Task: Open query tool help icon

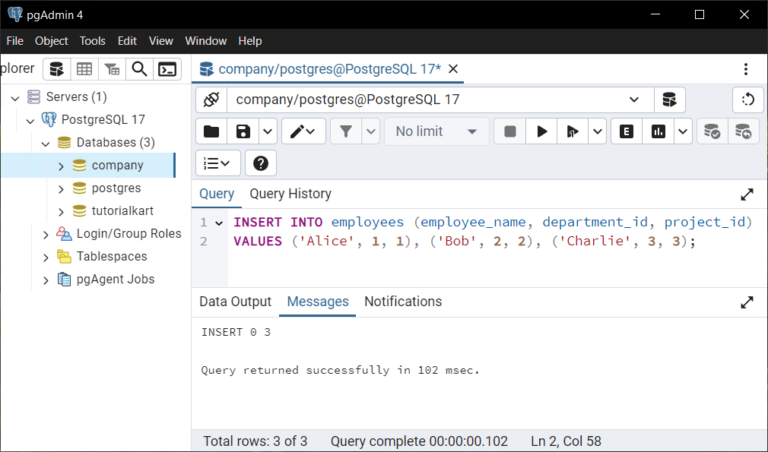Action: point(260,163)
